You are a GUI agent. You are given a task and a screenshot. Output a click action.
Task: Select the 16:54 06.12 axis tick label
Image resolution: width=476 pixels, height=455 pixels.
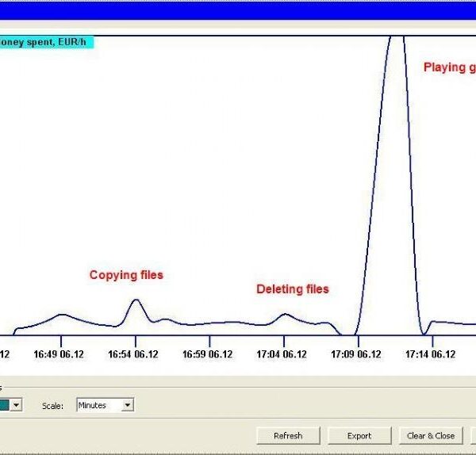[134, 354]
